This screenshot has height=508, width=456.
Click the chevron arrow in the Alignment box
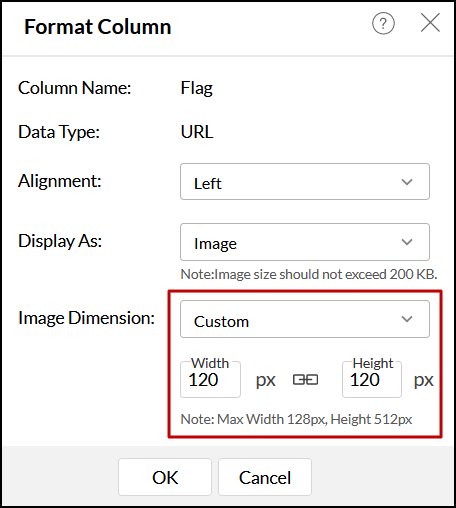(x=407, y=182)
